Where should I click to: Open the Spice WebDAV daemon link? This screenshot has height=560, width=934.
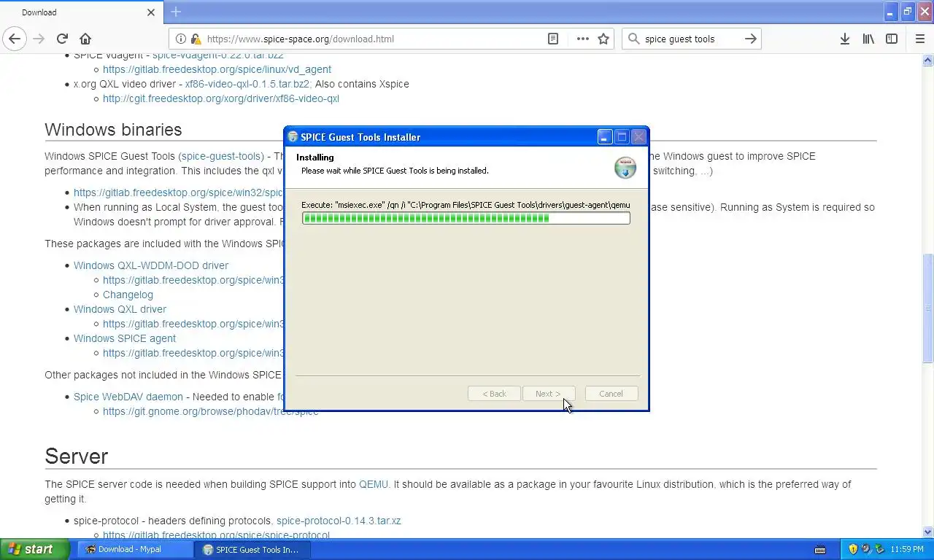[x=128, y=397]
